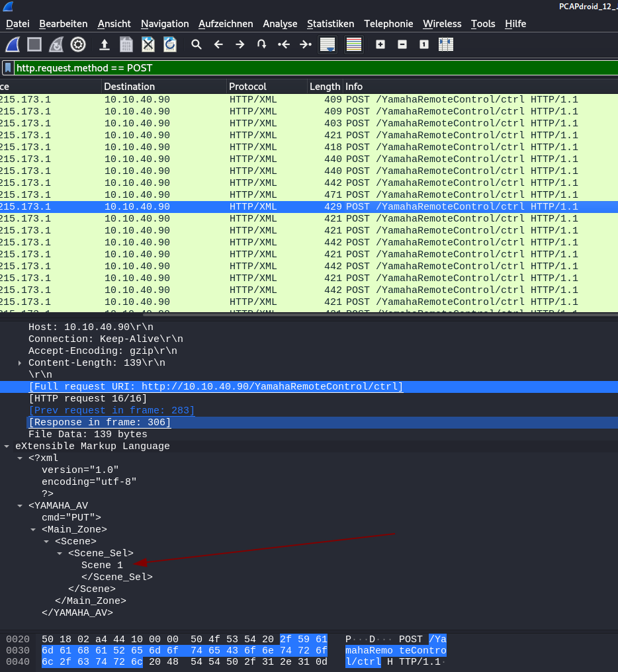
Task: Restart the current capture
Action: tap(56, 44)
